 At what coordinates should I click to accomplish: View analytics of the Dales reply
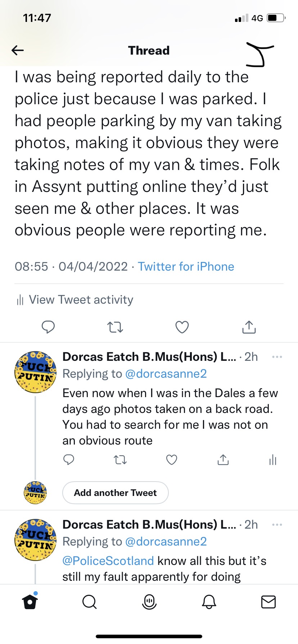[273, 460]
